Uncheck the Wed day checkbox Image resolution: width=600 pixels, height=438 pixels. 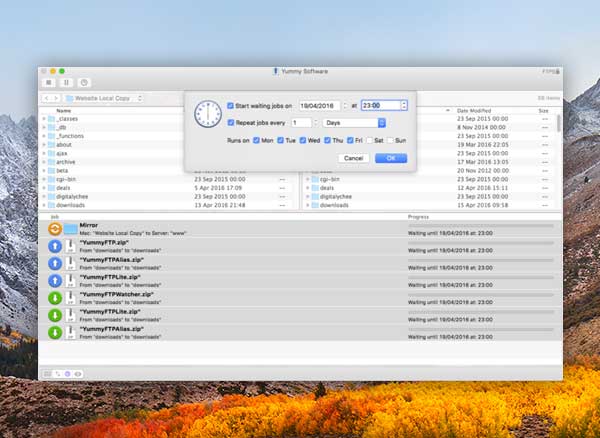tap(303, 140)
